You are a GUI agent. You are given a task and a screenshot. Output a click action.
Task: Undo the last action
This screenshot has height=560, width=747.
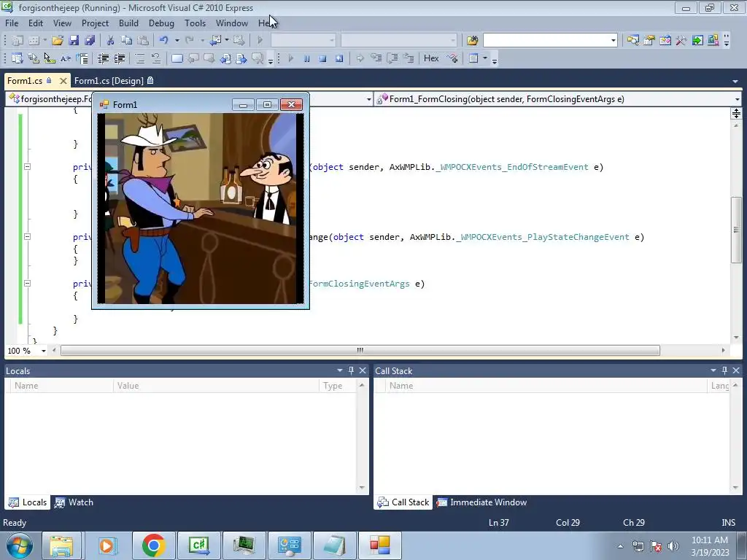(163, 41)
